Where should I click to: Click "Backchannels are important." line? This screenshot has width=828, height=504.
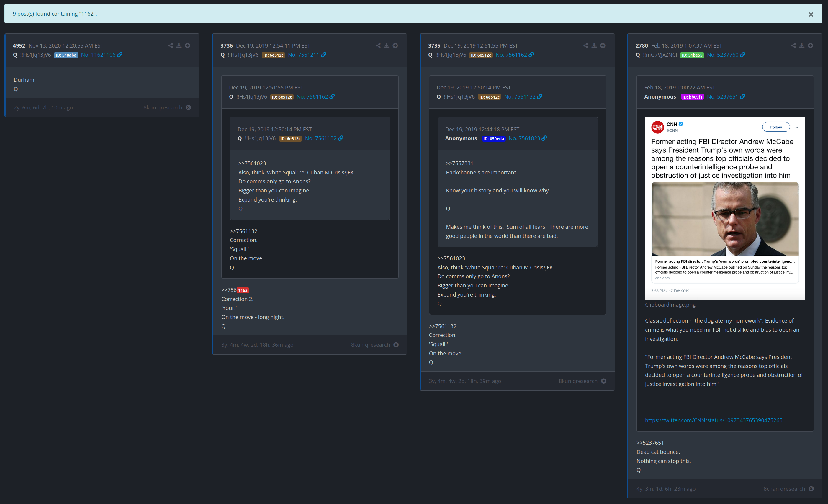click(x=482, y=172)
